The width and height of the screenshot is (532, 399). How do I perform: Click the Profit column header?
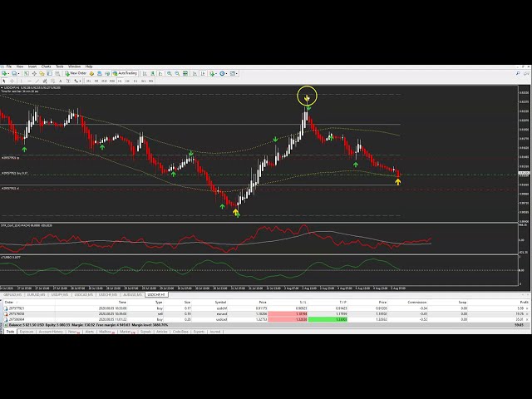pyautogui.click(x=524, y=302)
